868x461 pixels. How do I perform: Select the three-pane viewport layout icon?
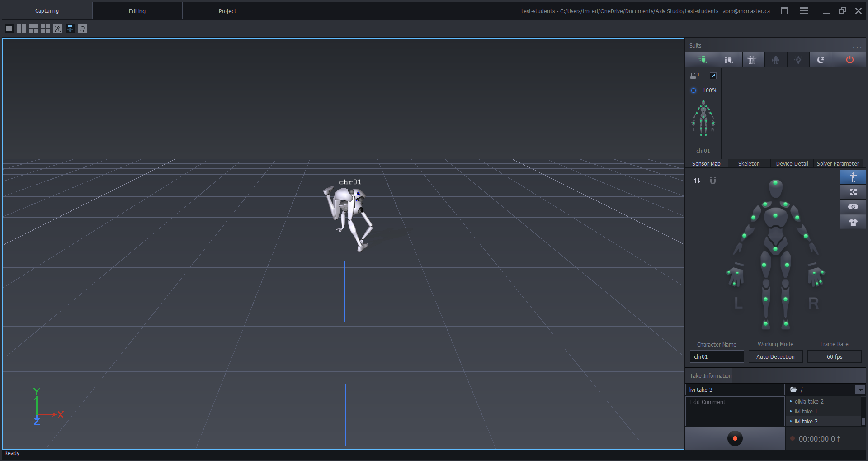pyautogui.click(x=33, y=29)
